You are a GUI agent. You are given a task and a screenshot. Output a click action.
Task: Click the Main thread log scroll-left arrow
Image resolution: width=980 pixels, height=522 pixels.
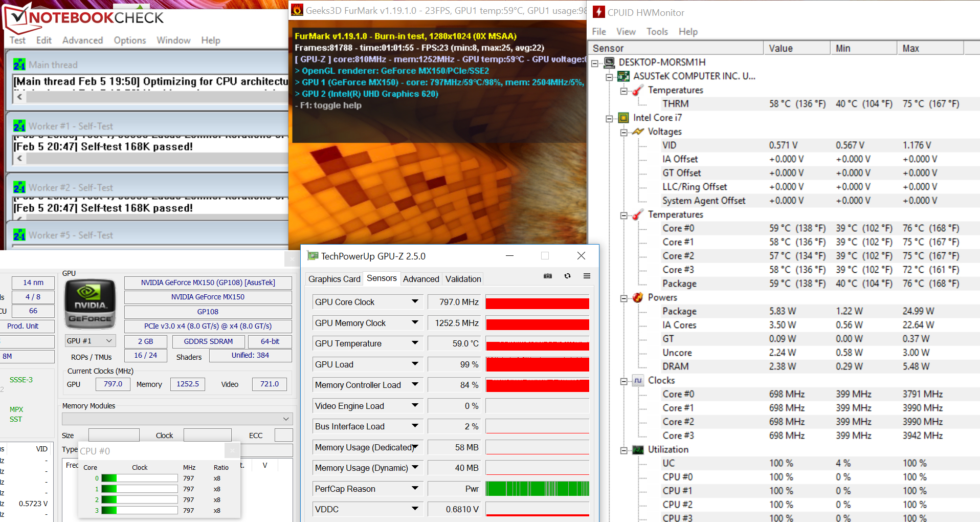(19, 97)
